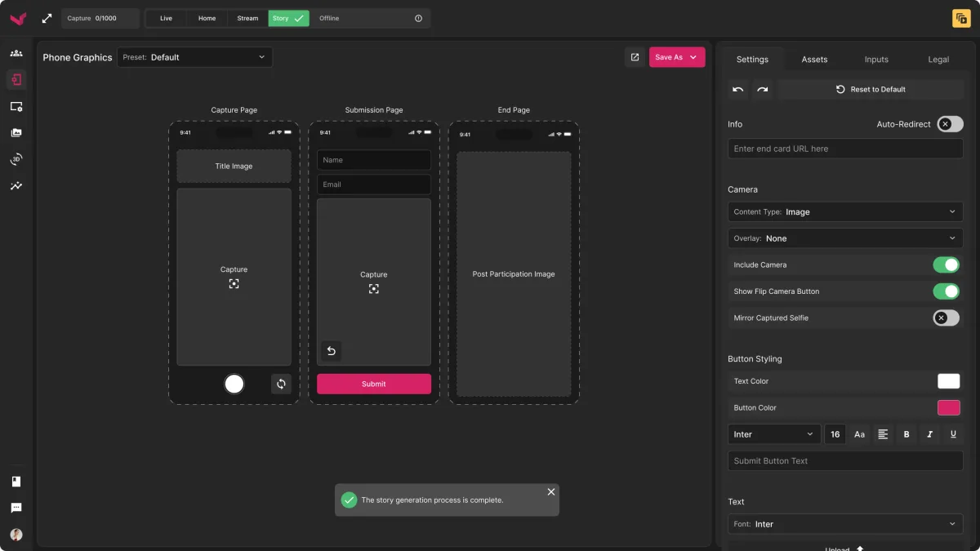This screenshot has width=980, height=551.
Task: Select the Story tab
Action: pyautogui.click(x=288, y=18)
